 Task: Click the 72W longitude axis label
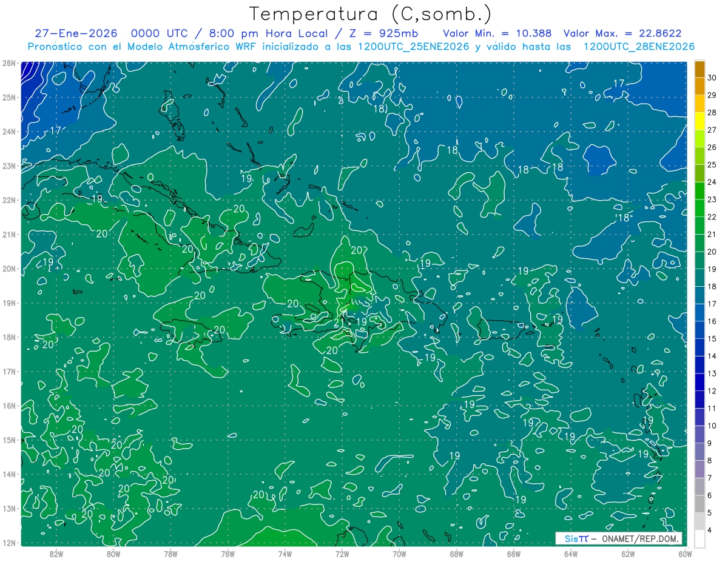click(342, 554)
